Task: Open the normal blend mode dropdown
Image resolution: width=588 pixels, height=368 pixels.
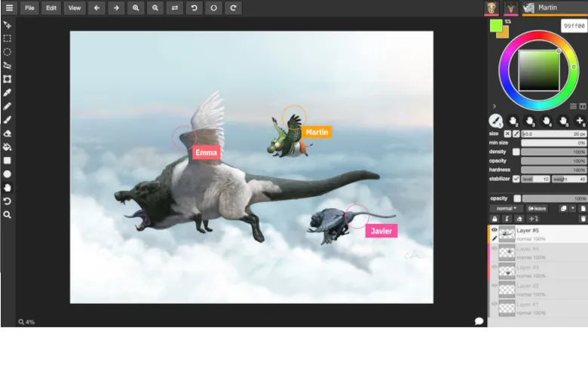Action: [x=506, y=208]
